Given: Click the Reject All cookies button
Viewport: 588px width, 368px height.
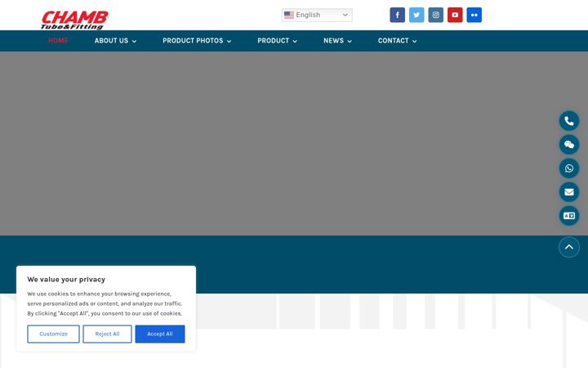Looking at the screenshot, I should click(107, 334).
